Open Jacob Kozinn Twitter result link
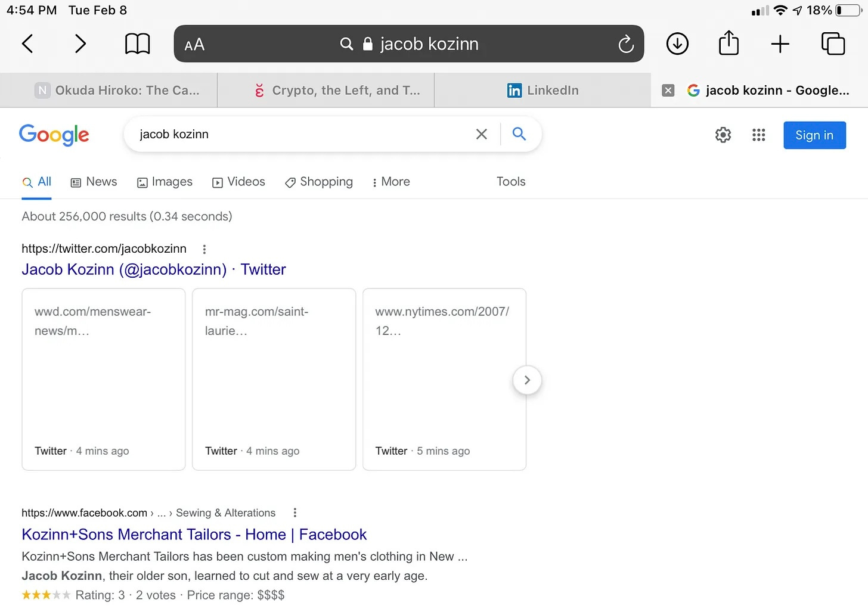 [x=154, y=269]
